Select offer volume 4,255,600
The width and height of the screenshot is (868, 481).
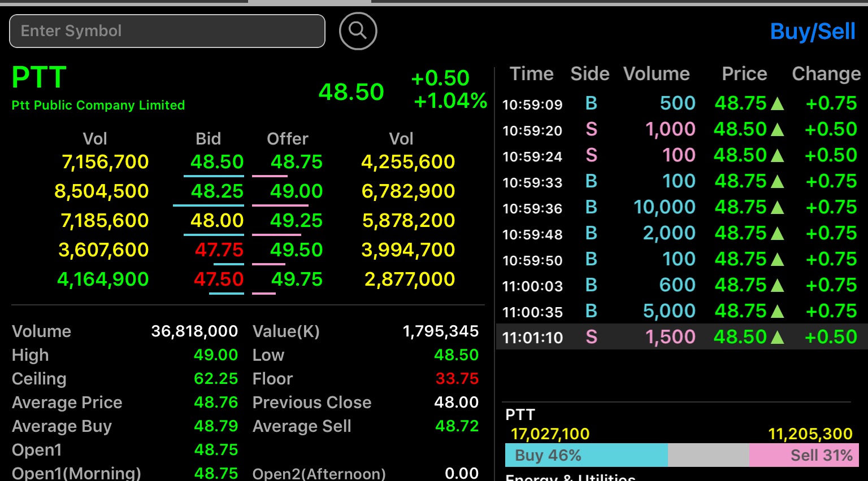[408, 162]
